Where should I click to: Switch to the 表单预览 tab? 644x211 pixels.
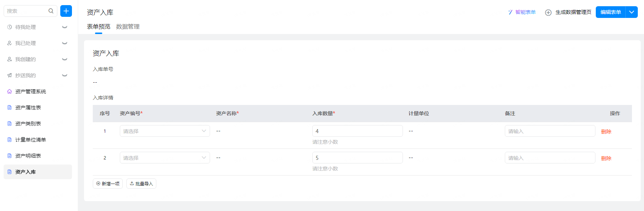(x=99, y=26)
